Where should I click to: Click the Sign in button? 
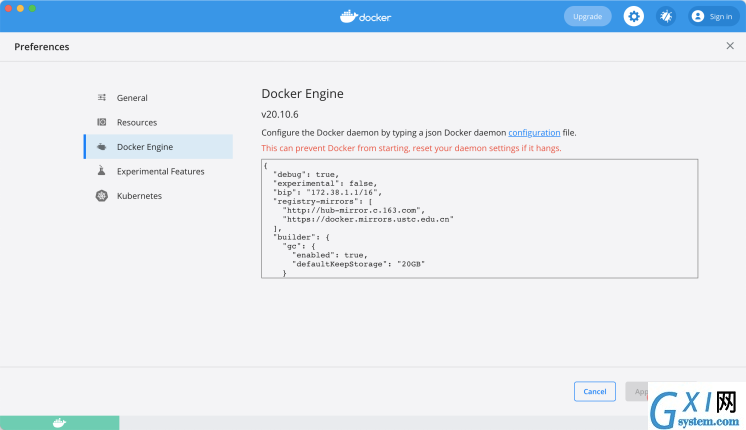[713, 17]
